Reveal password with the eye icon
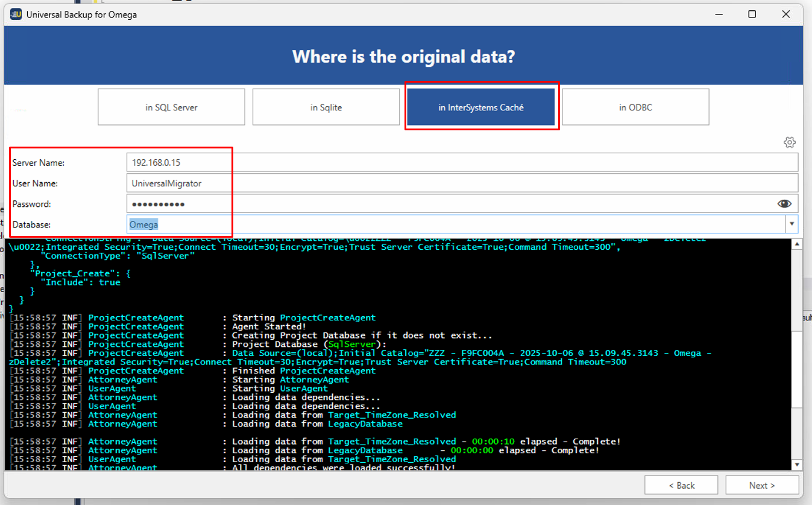The height and width of the screenshot is (505, 812). [784, 204]
